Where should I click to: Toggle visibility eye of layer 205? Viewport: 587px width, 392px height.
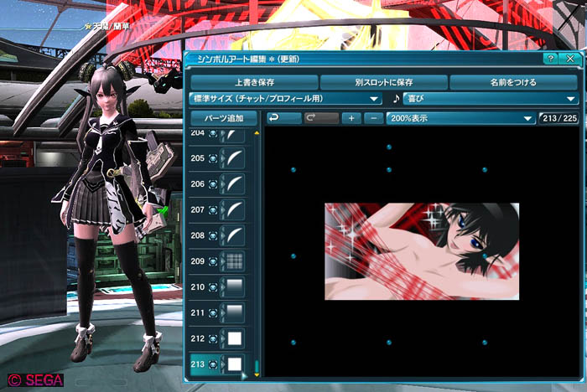(x=213, y=158)
